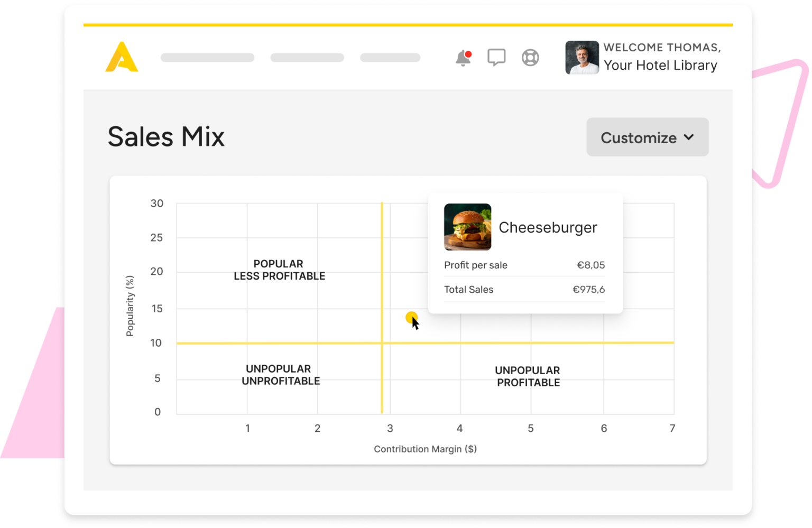Click the Sales Mix heading

pos(165,136)
